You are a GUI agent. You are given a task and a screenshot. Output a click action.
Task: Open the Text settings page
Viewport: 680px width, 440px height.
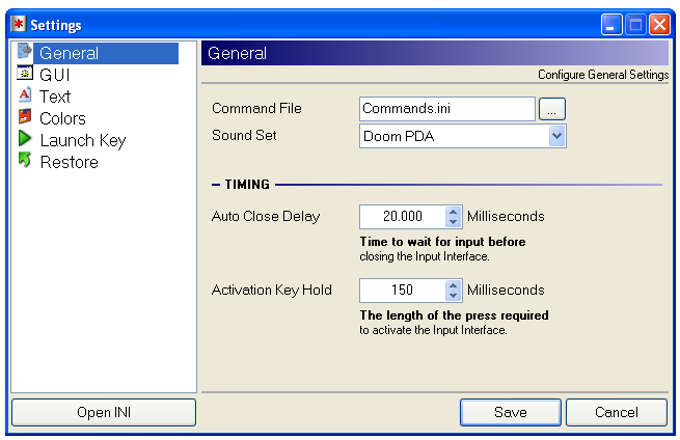click(55, 97)
